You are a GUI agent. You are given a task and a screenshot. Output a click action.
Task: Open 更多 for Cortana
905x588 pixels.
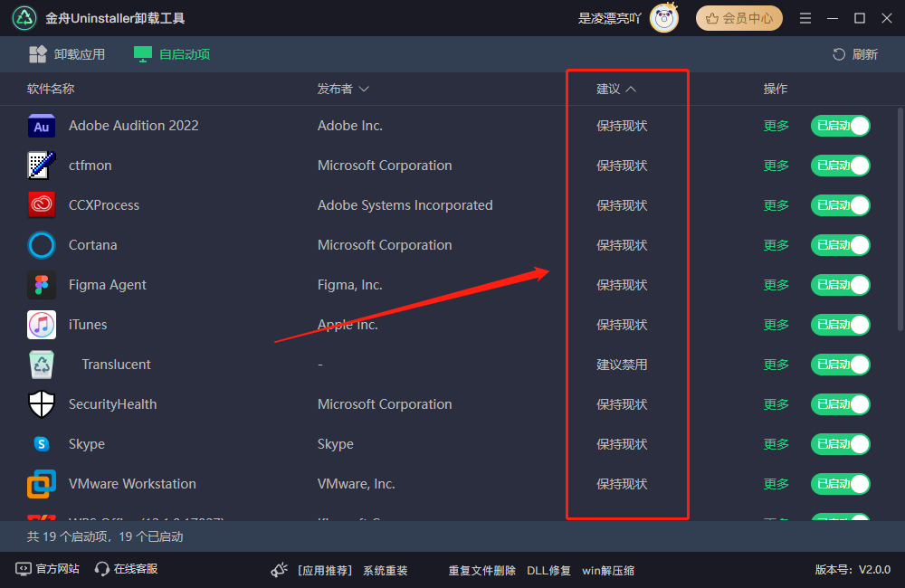pos(776,245)
